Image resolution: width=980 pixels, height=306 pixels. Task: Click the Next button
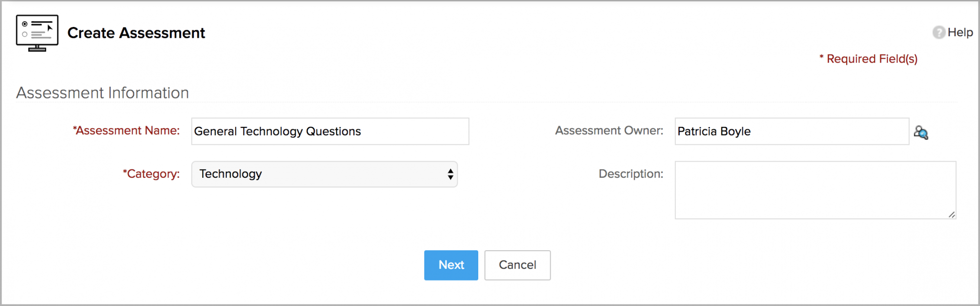[451, 265]
